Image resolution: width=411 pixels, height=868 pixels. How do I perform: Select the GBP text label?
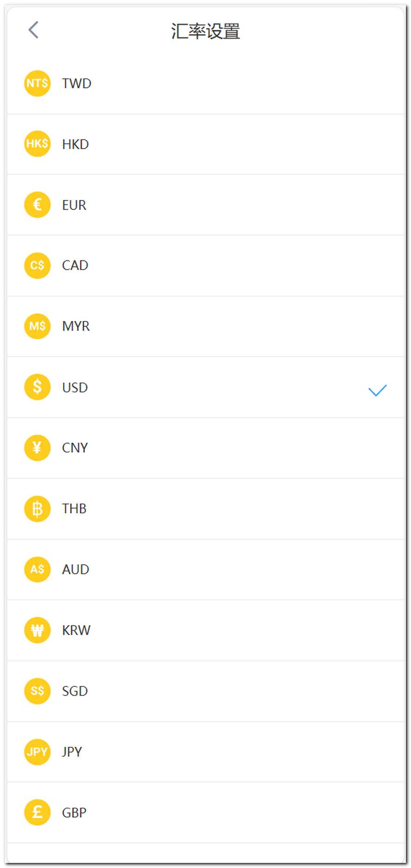click(x=74, y=813)
